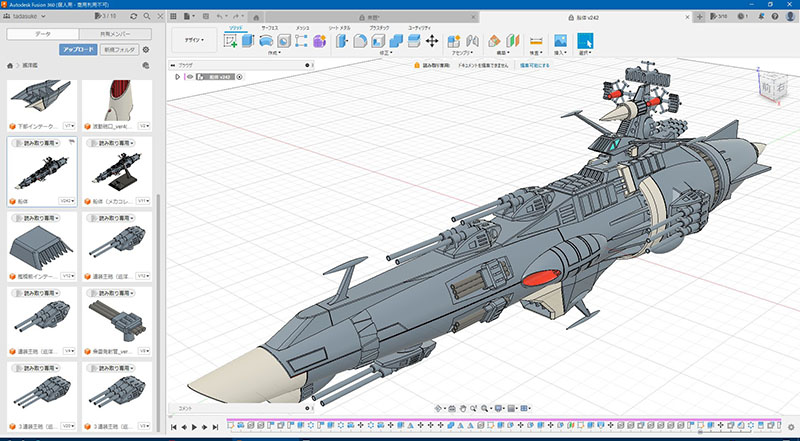Screen dimensions: 800x441
Task: Open a new document tab with plus
Action: click(x=699, y=16)
